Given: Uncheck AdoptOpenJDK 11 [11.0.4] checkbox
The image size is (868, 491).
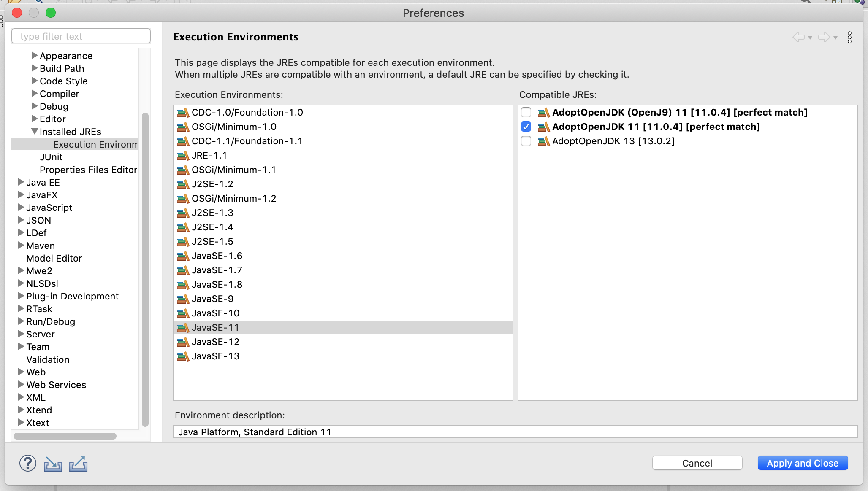Looking at the screenshot, I should [526, 127].
